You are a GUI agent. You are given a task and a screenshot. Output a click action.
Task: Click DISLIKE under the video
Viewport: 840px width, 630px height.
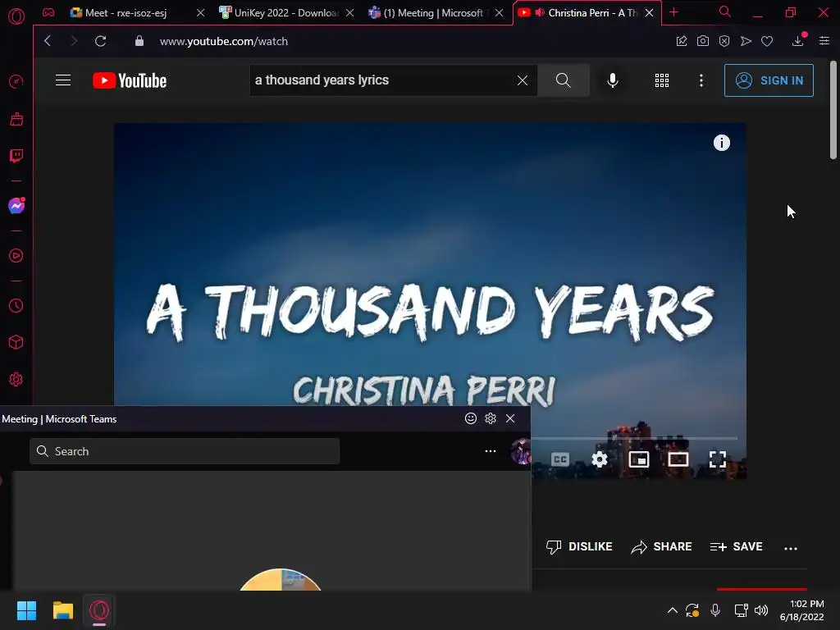[x=579, y=547]
